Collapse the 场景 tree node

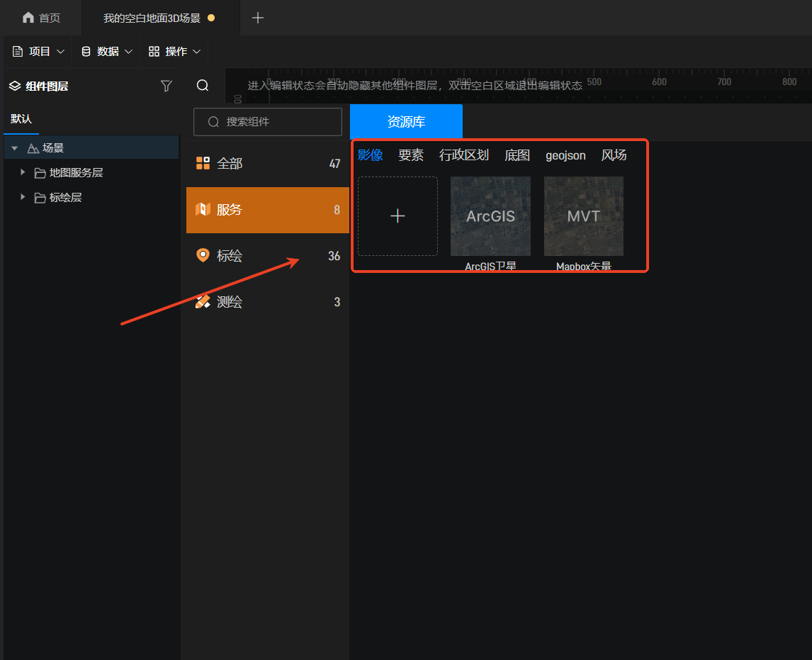[15, 148]
